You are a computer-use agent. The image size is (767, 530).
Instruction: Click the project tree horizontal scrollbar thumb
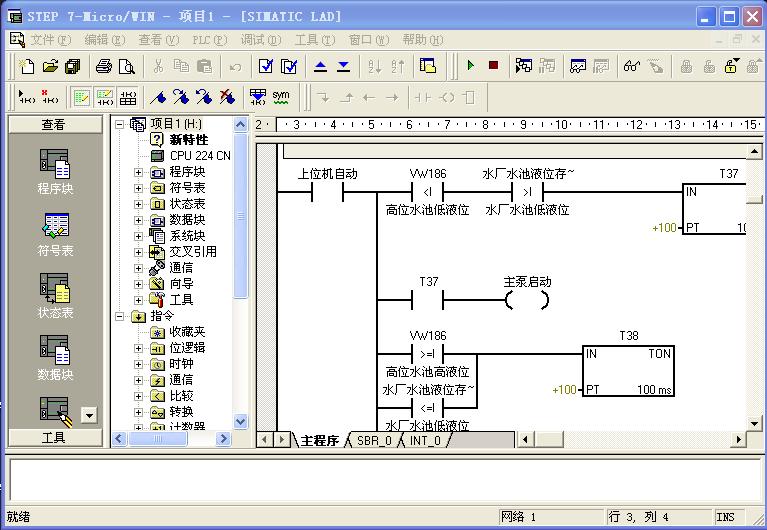tap(158, 439)
